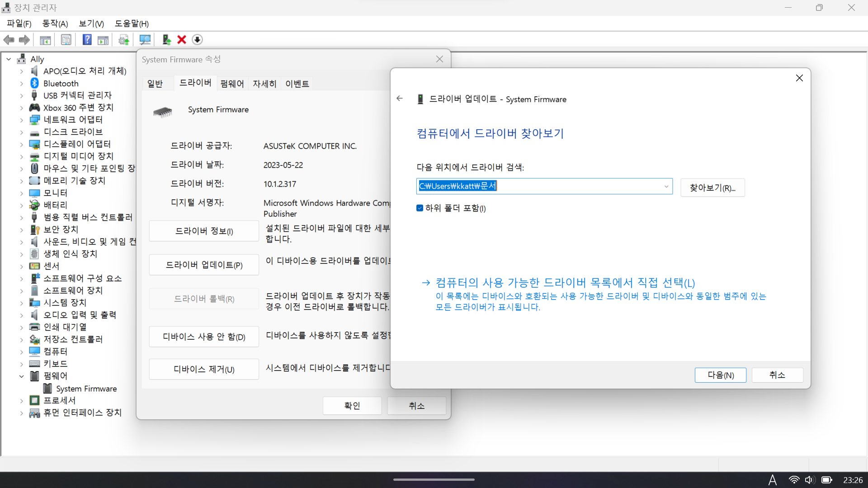Click the update device driver toolbar icon
The height and width of the screenshot is (488, 868).
[x=166, y=40]
